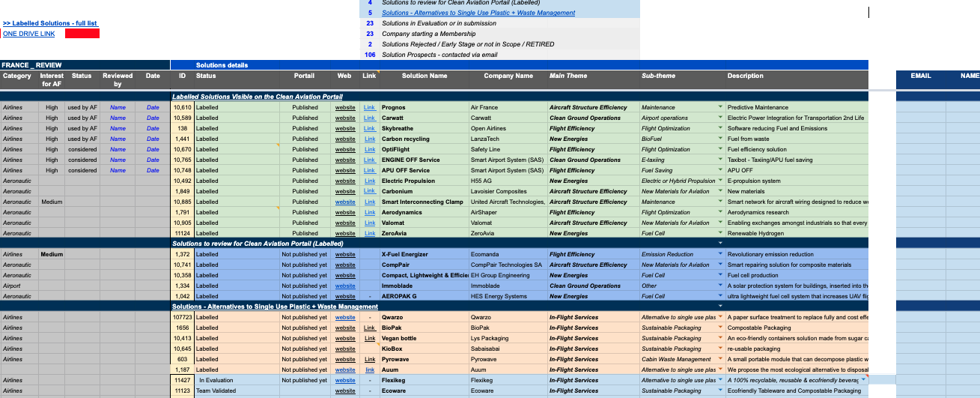Select the 'Lavoisier Composites' company cell
This screenshot has width=980, height=398.
(x=508, y=191)
